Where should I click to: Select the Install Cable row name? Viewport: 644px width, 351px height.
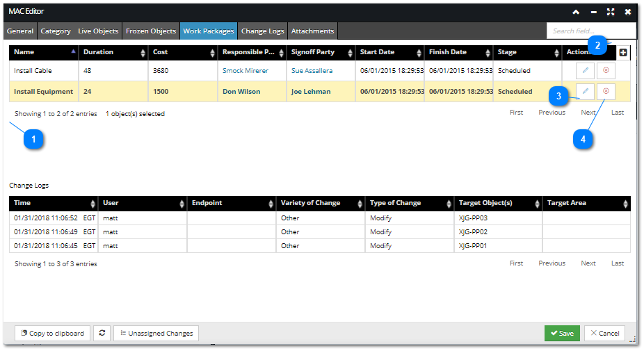pyautogui.click(x=33, y=71)
